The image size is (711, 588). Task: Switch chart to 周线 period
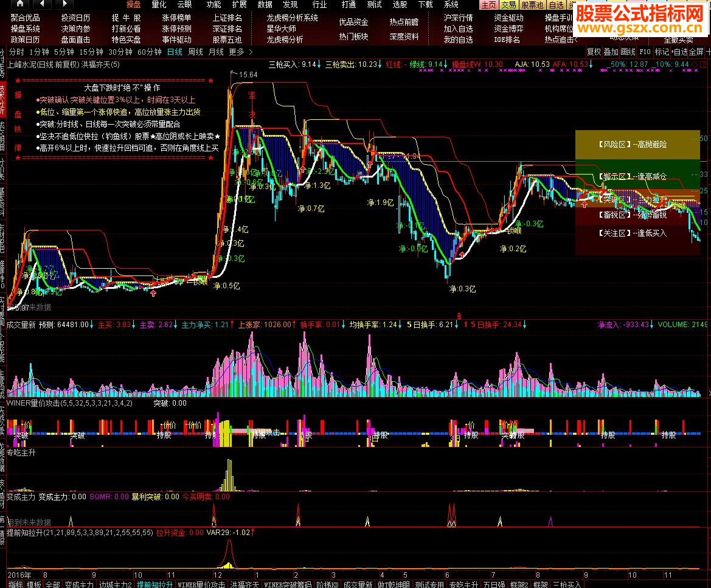195,52
